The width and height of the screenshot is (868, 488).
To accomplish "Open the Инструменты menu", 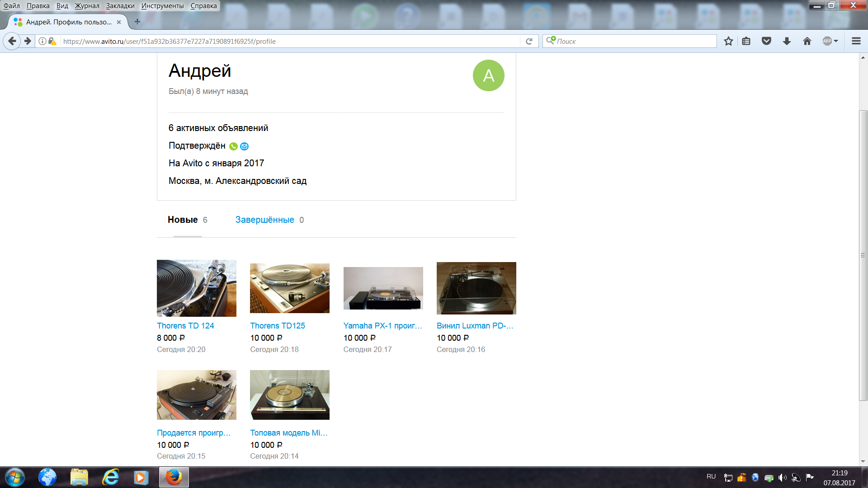I will pyautogui.click(x=162, y=6).
